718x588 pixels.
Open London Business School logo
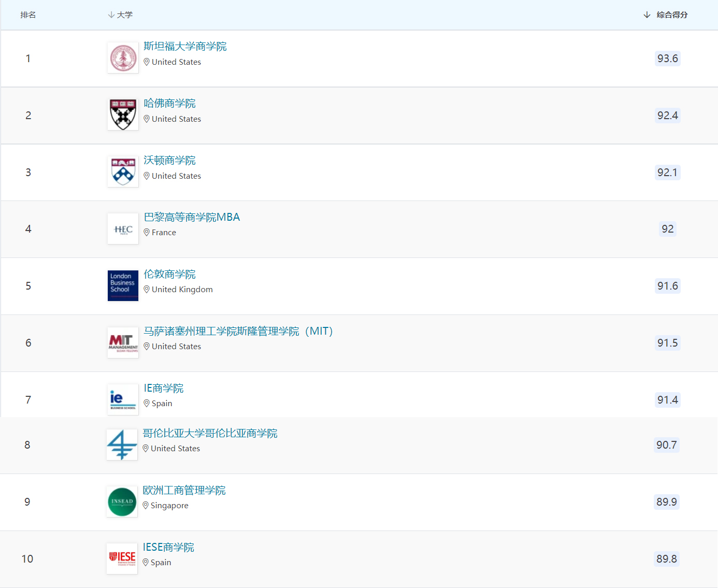click(x=123, y=285)
